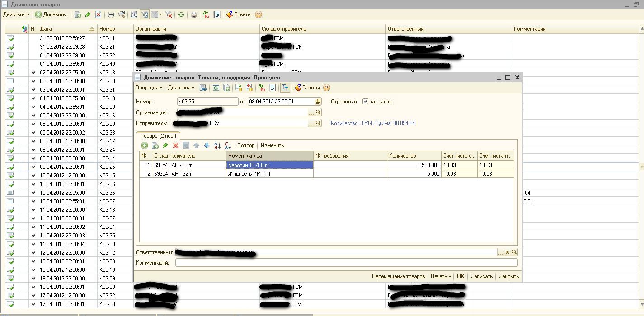
Task: Click the red X mark-for-deletion icon in list toolbar
Action: pyautogui.click(x=98, y=14)
